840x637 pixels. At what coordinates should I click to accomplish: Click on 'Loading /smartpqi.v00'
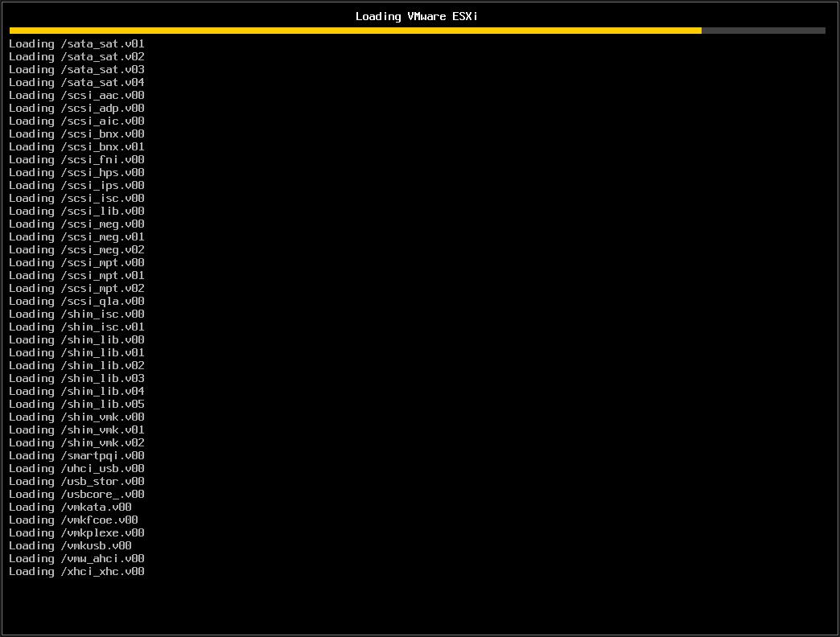click(76, 455)
